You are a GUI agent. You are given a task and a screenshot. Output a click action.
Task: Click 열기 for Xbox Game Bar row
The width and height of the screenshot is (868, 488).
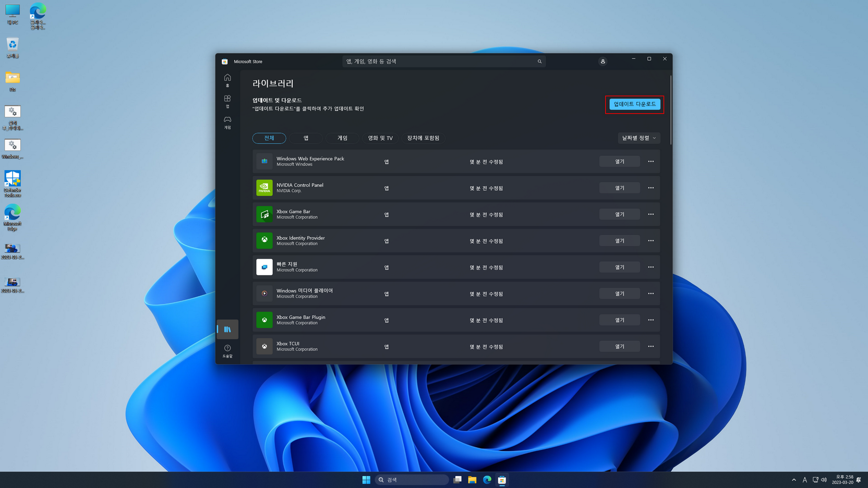pyautogui.click(x=619, y=214)
